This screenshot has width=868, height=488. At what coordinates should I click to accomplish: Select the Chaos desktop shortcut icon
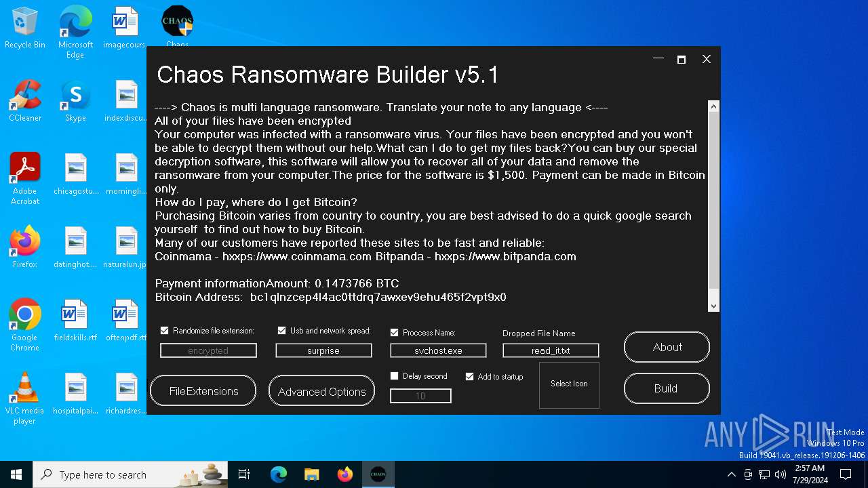tap(177, 26)
